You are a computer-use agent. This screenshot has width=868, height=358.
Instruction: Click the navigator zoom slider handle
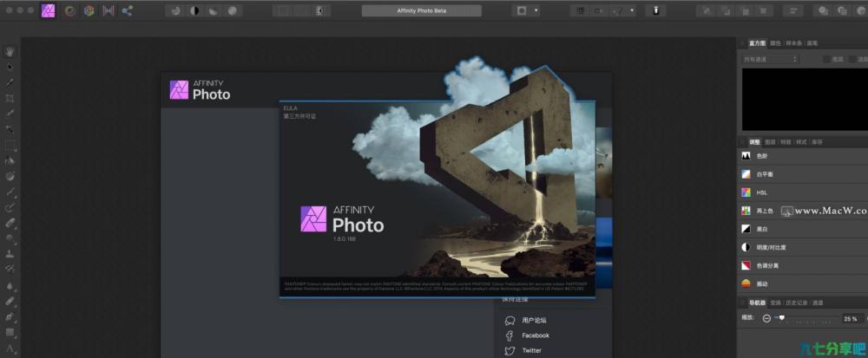[x=782, y=317]
